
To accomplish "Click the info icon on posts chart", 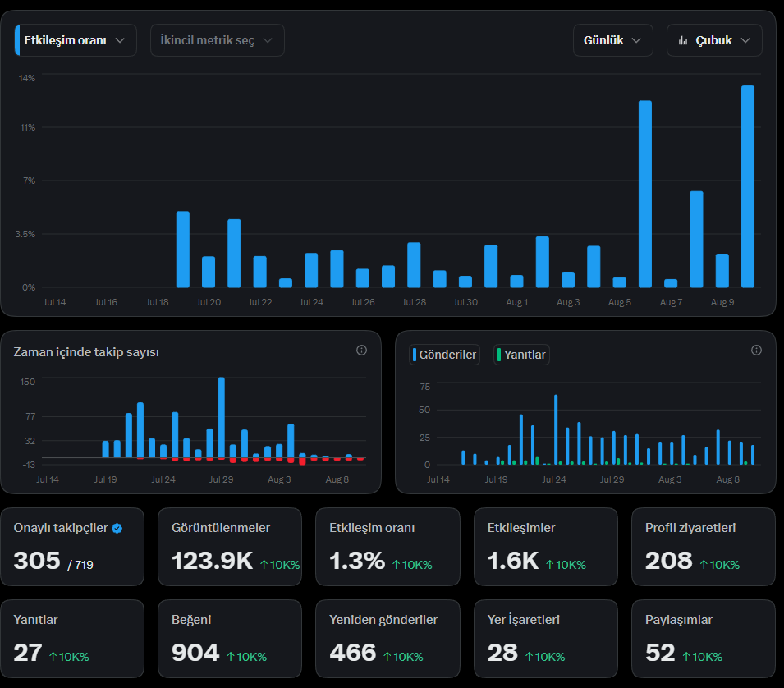I will pos(756,351).
